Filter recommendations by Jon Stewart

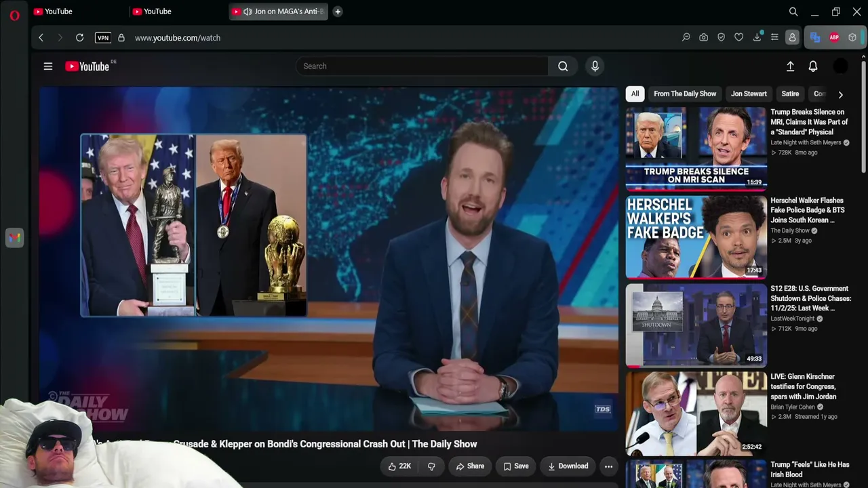pos(749,94)
